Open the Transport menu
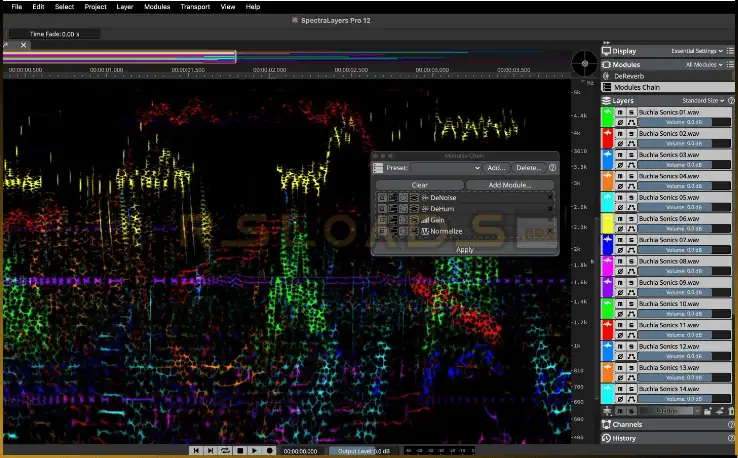738x458 pixels. pyautogui.click(x=195, y=6)
